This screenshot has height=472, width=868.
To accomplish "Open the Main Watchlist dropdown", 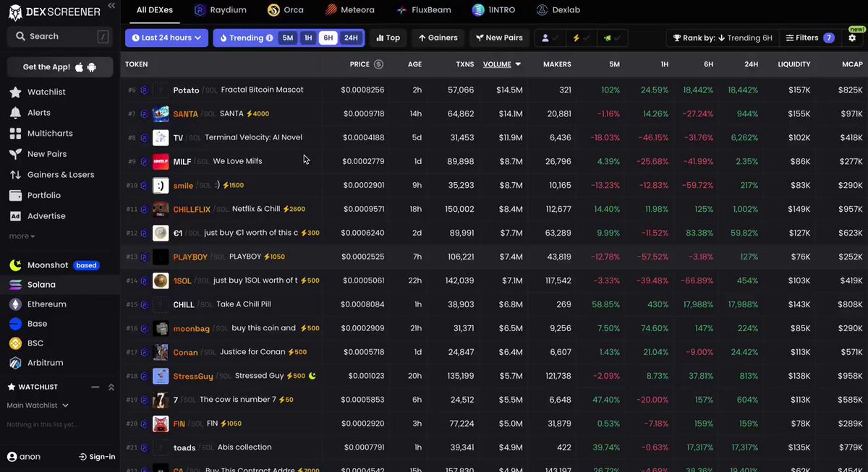I will 38,406.
